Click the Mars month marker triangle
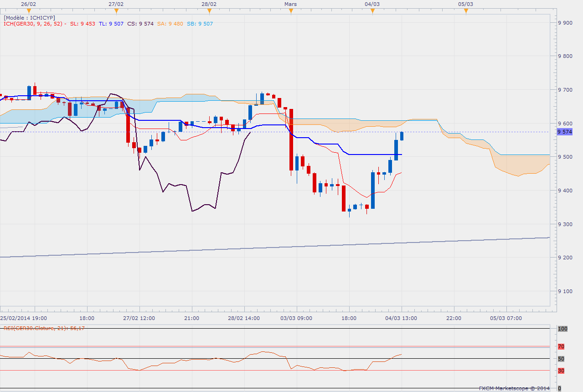Image resolution: width=583 pixels, height=392 pixels. pyautogui.click(x=291, y=11)
